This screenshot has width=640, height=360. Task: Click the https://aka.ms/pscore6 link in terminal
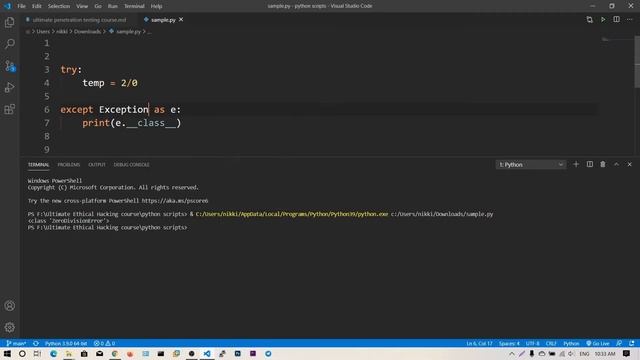pyautogui.click(x=175, y=201)
